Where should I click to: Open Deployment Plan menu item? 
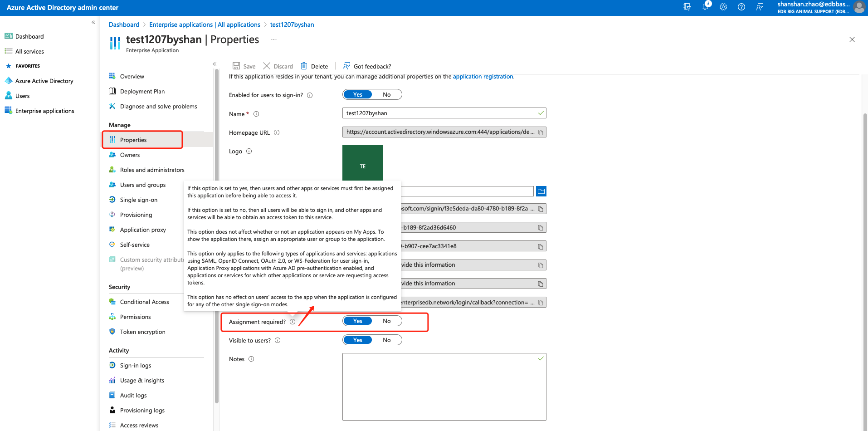pyautogui.click(x=142, y=91)
